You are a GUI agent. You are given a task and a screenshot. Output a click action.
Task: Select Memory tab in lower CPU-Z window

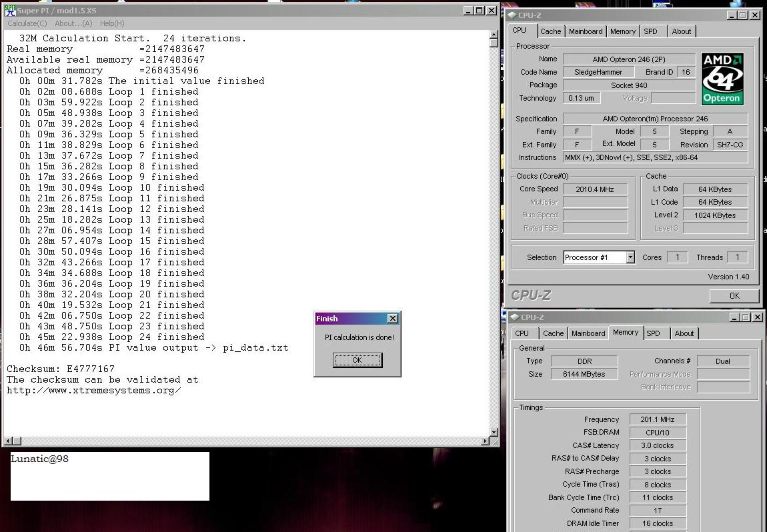point(626,333)
